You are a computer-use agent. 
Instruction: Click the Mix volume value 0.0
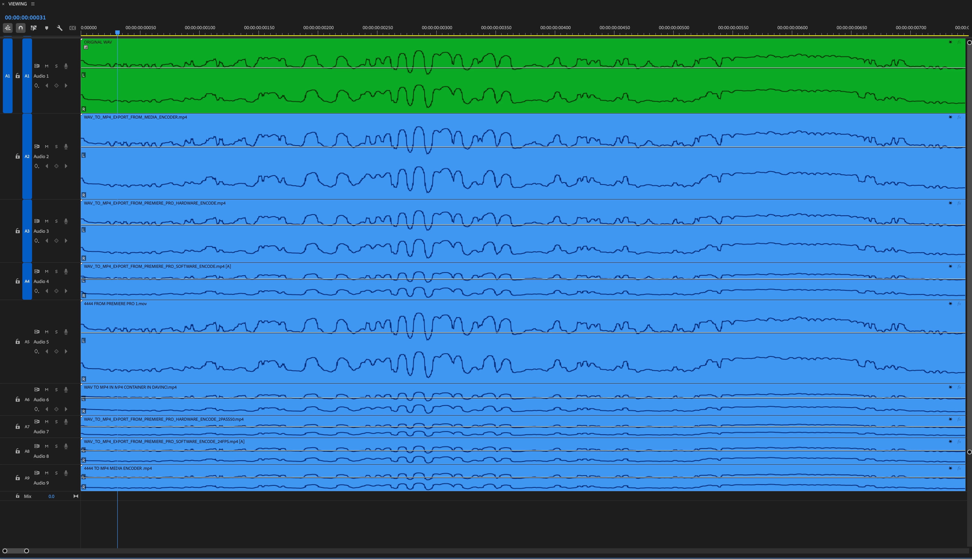(51, 497)
